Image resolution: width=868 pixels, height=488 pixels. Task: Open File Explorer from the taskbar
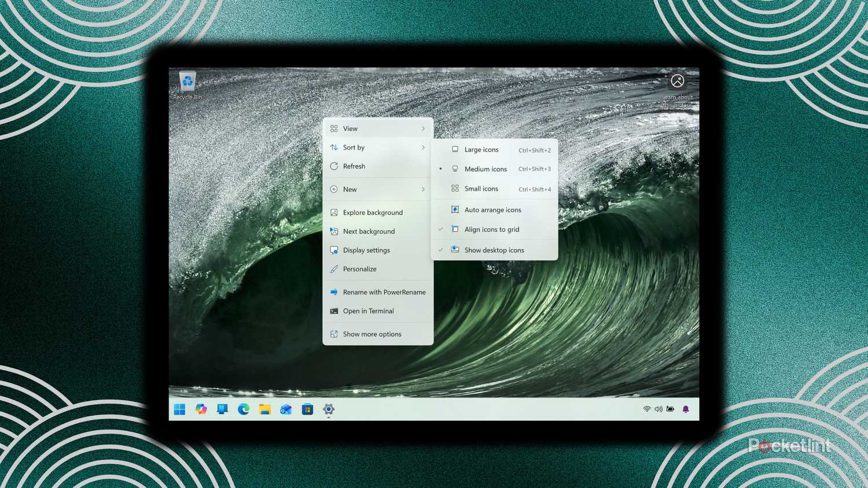(265, 409)
